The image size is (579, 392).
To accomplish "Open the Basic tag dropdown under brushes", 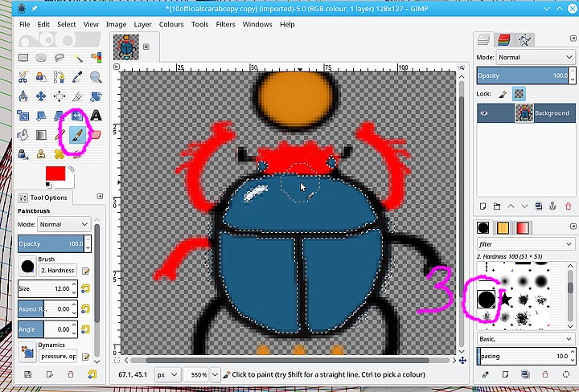I will coord(525,339).
